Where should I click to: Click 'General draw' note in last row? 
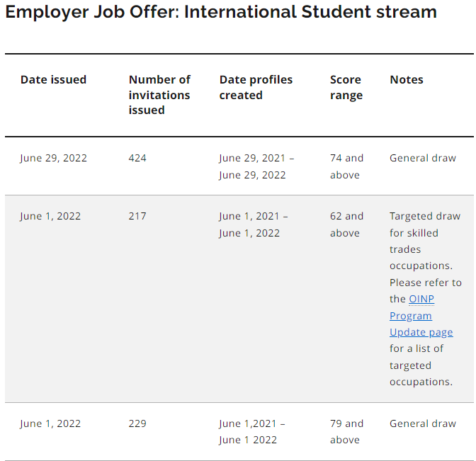(x=423, y=423)
